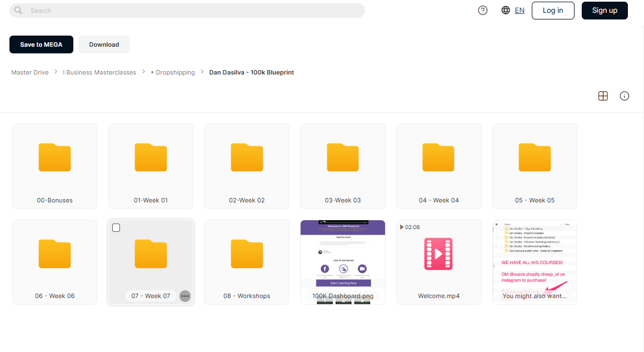Image resolution: width=644 pixels, height=352 pixels.
Task: Open the 01-Week 01 folder
Action: pos(151,166)
